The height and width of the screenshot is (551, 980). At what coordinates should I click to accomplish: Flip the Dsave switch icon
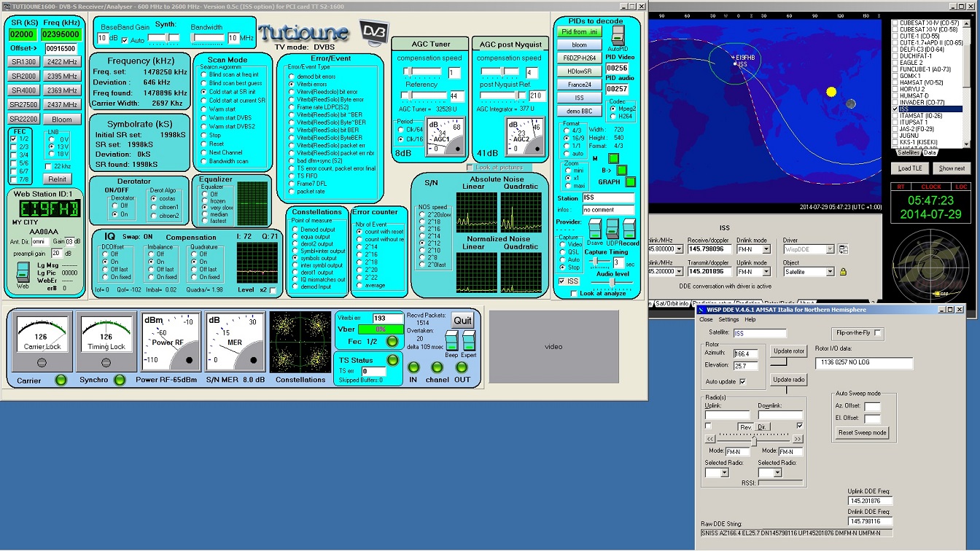tap(595, 229)
